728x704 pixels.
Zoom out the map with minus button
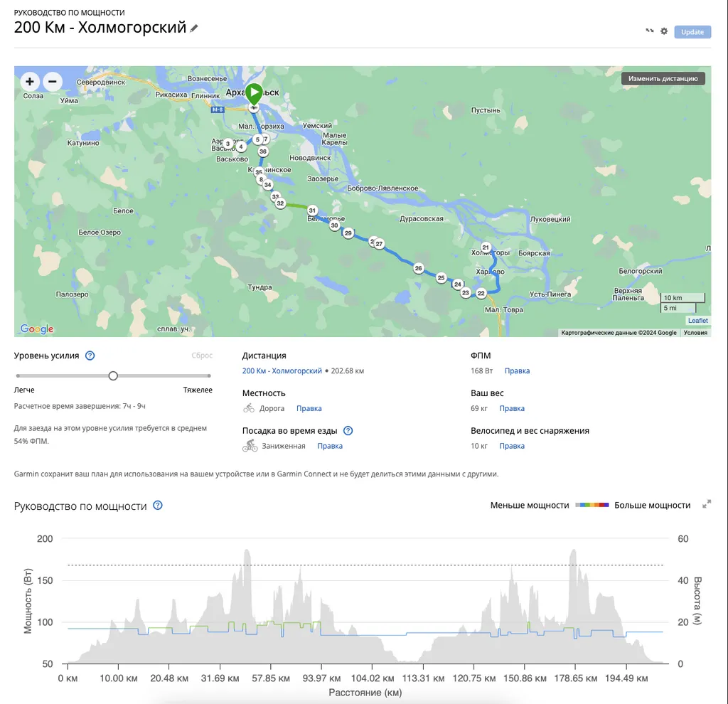point(52,82)
